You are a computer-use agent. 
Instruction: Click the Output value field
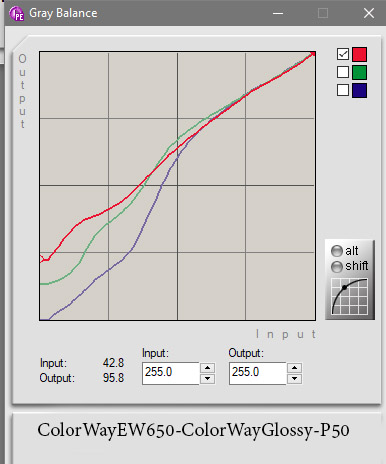pyautogui.click(x=257, y=373)
